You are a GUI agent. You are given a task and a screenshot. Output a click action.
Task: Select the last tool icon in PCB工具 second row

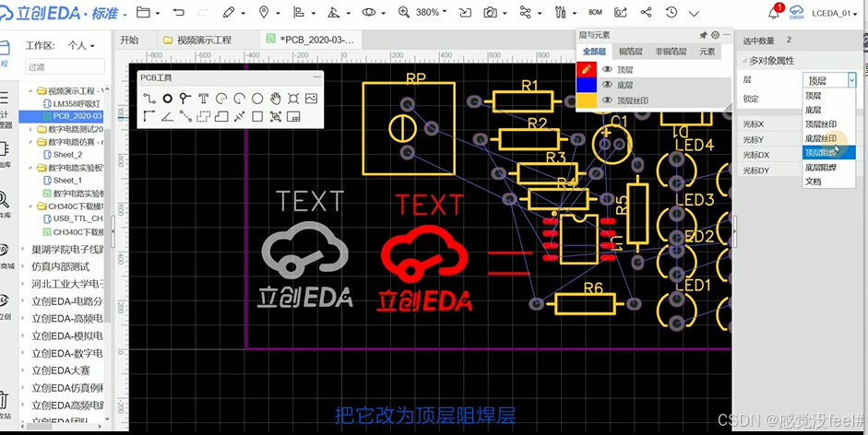pos(293,116)
